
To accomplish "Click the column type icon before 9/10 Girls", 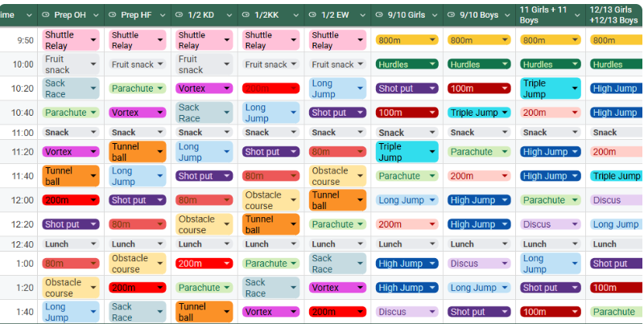I will pyautogui.click(x=378, y=15).
